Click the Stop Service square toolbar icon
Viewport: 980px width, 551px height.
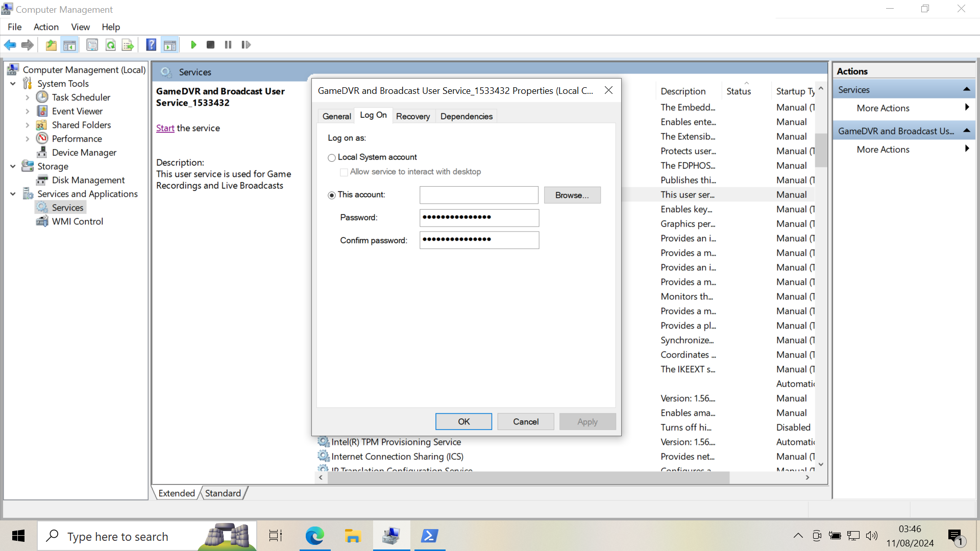pos(210,45)
